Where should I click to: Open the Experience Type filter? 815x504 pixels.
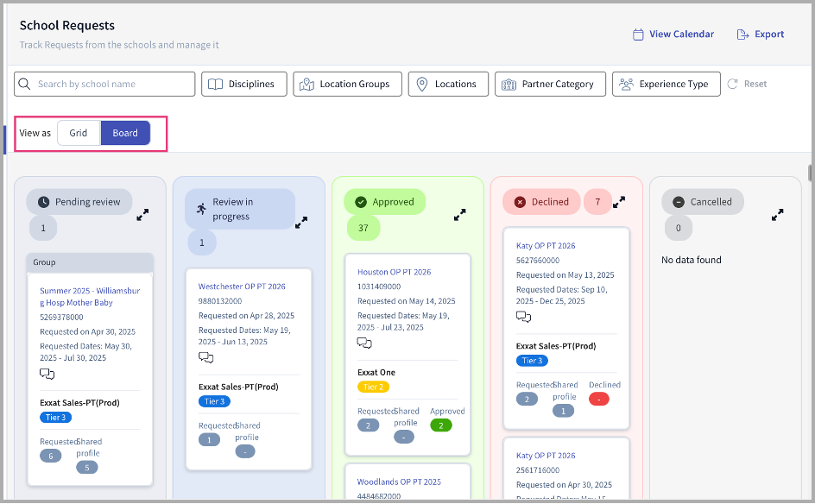(667, 85)
